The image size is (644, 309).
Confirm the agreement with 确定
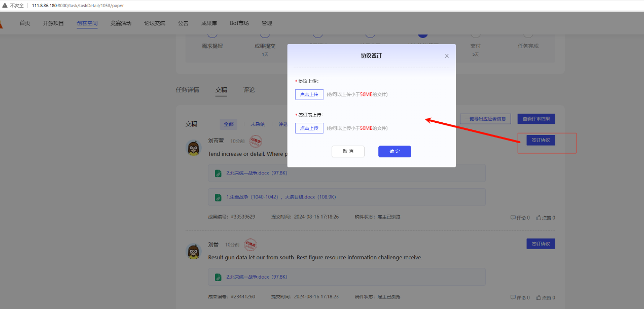[x=395, y=152]
